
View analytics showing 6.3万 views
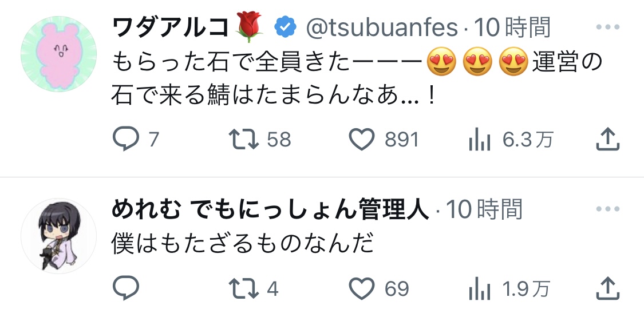click(x=479, y=140)
